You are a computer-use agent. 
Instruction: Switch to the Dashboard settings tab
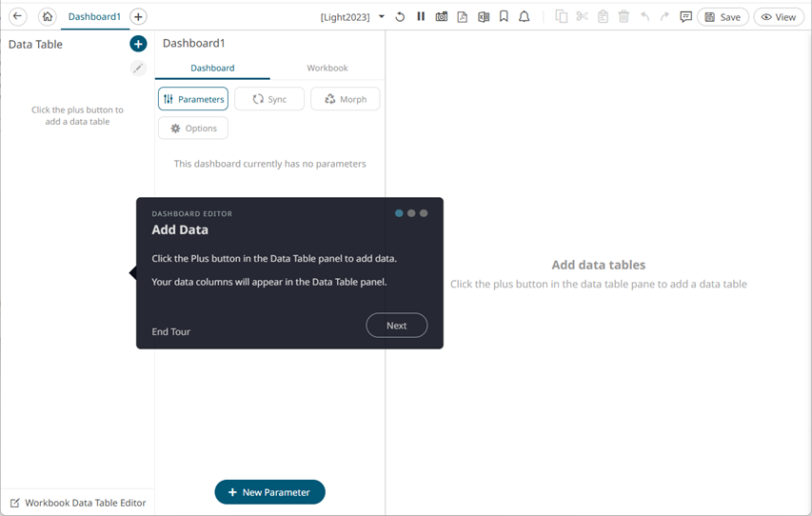pyautogui.click(x=212, y=68)
